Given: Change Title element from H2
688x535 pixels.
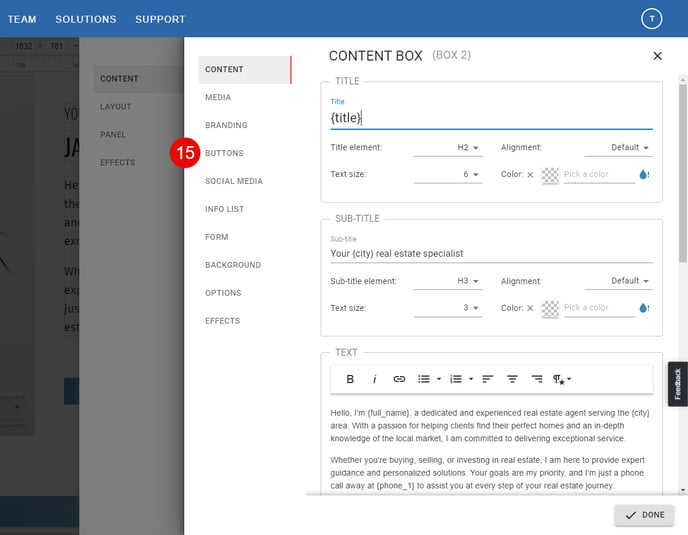Looking at the screenshot, I should point(448,147).
